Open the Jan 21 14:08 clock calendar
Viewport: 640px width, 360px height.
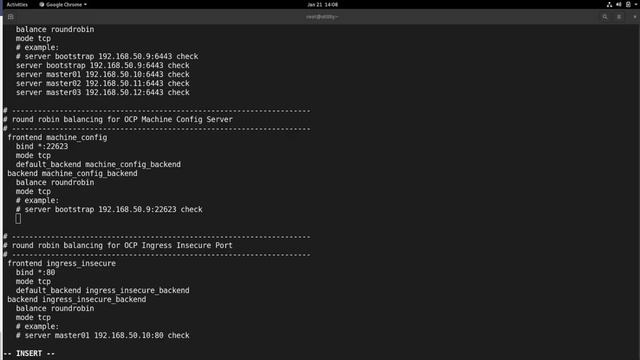point(322,4)
